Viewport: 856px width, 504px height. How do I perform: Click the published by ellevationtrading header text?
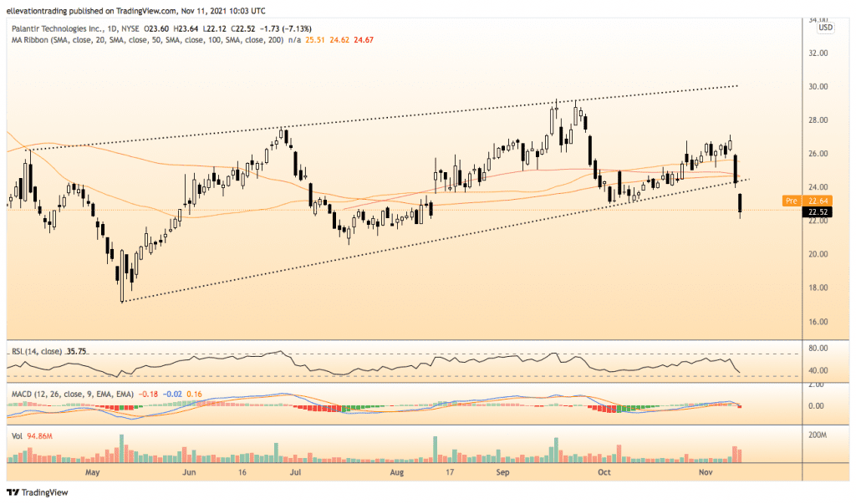tap(136, 11)
